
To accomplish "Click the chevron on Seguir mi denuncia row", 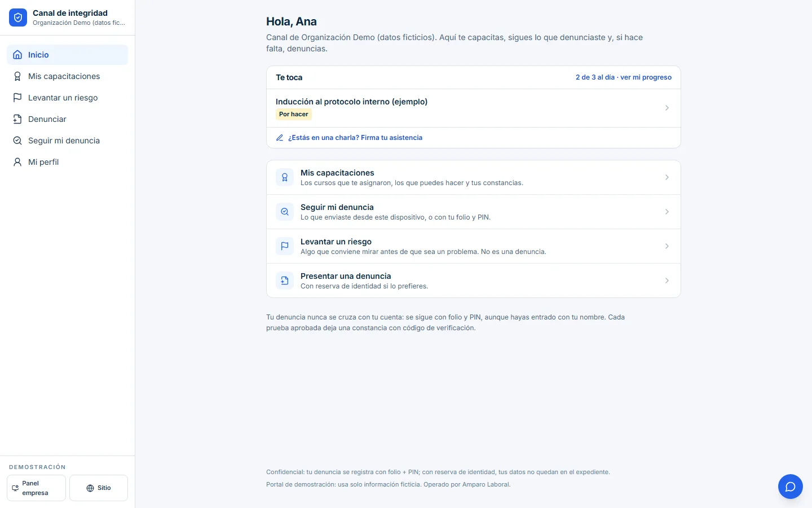I will coord(667,212).
